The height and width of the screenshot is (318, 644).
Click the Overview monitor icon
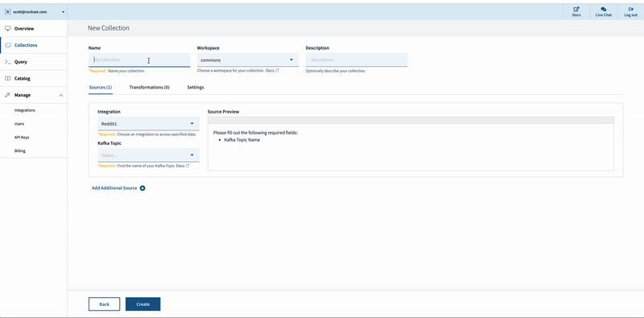click(x=8, y=29)
